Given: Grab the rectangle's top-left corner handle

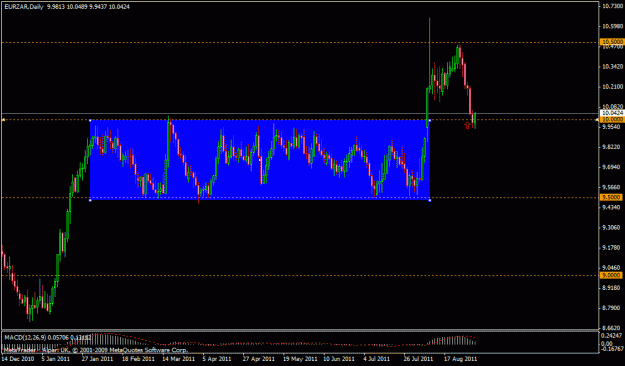Looking at the screenshot, I should (x=90, y=120).
